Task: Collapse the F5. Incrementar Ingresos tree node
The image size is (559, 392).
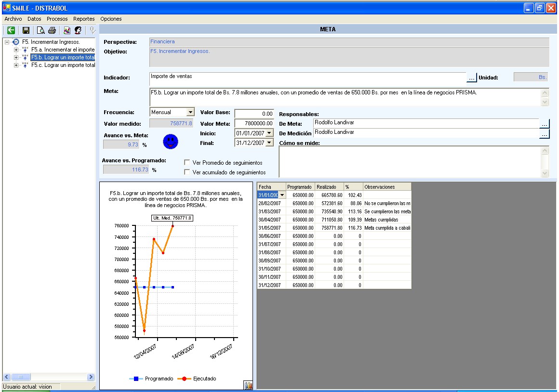Action: click(7, 42)
